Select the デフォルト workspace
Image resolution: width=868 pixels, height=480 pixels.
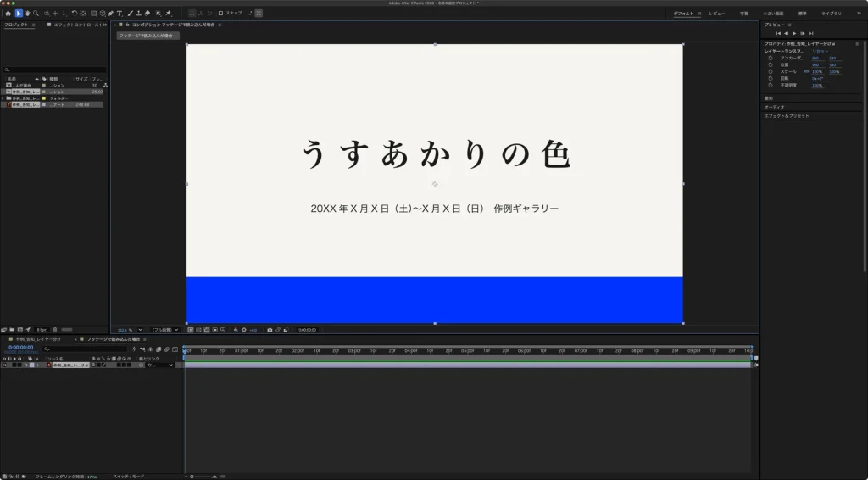pyautogui.click(x=683, y=14)
